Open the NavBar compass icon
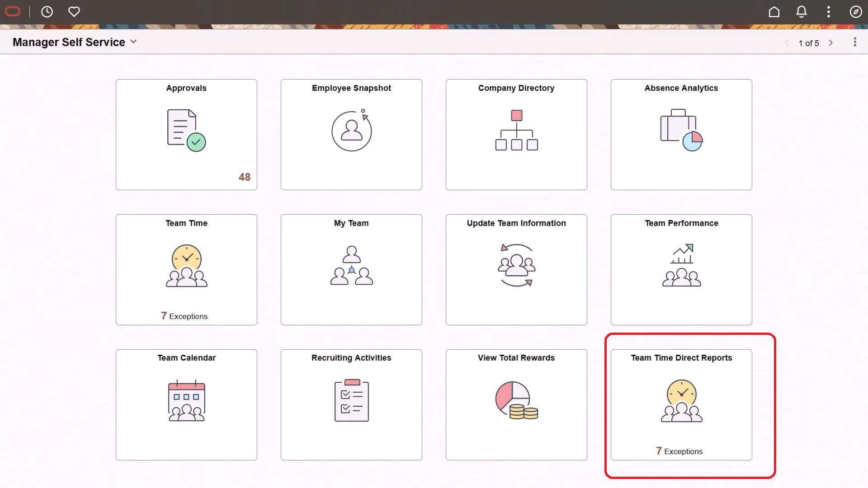 [x=856, y=12]
